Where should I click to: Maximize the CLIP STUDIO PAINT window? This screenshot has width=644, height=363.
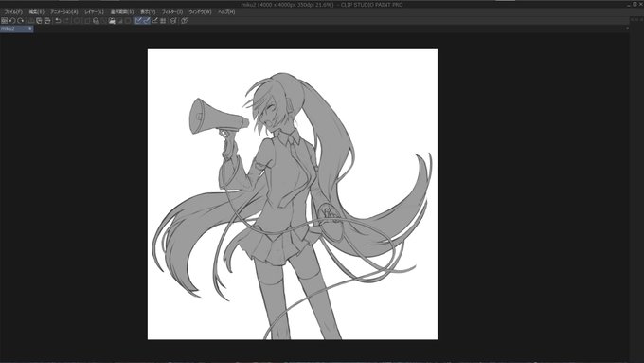click(x=635, y=4)
